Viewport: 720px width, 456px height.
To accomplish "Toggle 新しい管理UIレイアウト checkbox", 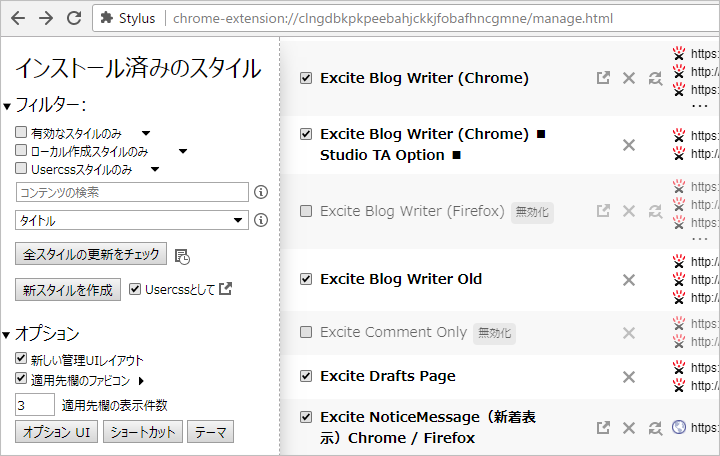I will click(21, 358).
